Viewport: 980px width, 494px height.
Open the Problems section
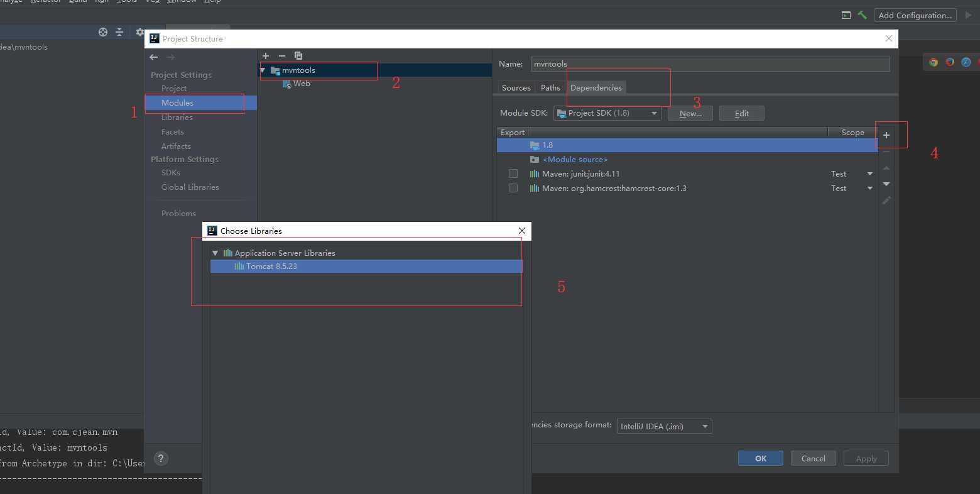pos(178,214)
